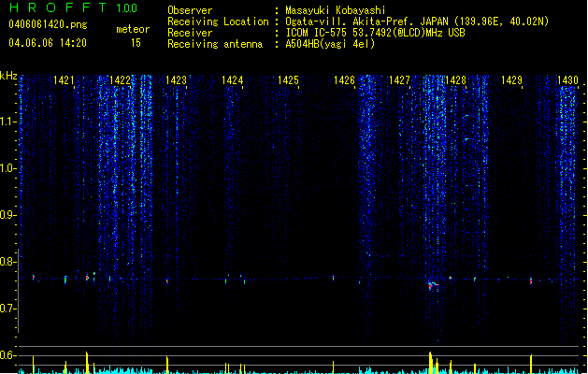This screenshot has height=374, width=588.
Task: Click the 1426 time axis marker
Action: pyautogui.click(x=344, y=80)
